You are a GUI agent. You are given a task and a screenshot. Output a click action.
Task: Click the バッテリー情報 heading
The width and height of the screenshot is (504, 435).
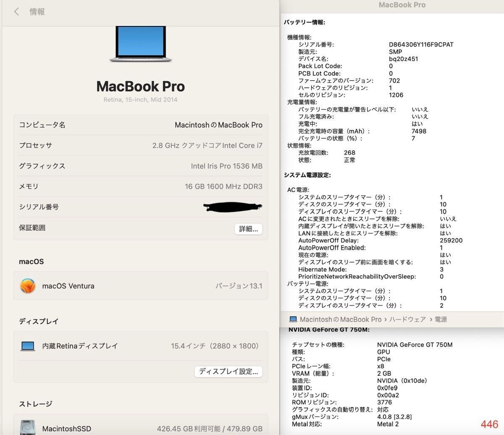(304, 22)
